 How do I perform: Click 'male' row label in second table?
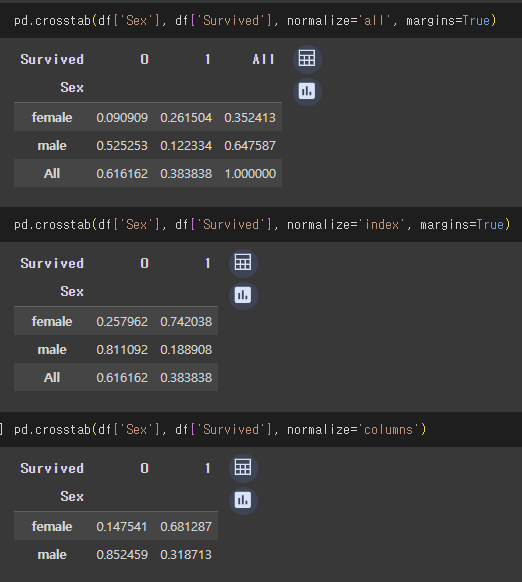click(52, 350)
